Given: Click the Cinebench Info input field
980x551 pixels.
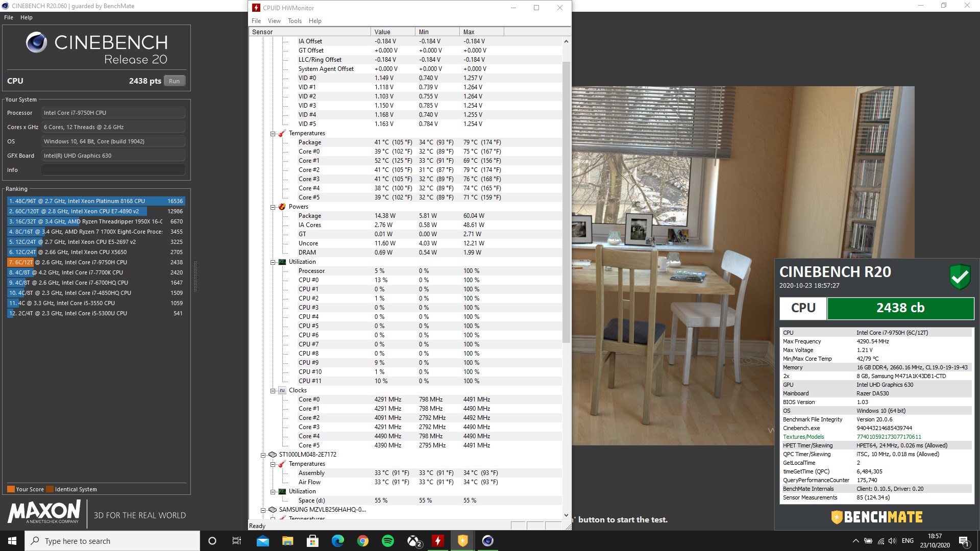Looking at the screenshot, I should click(x=113, y=170).
